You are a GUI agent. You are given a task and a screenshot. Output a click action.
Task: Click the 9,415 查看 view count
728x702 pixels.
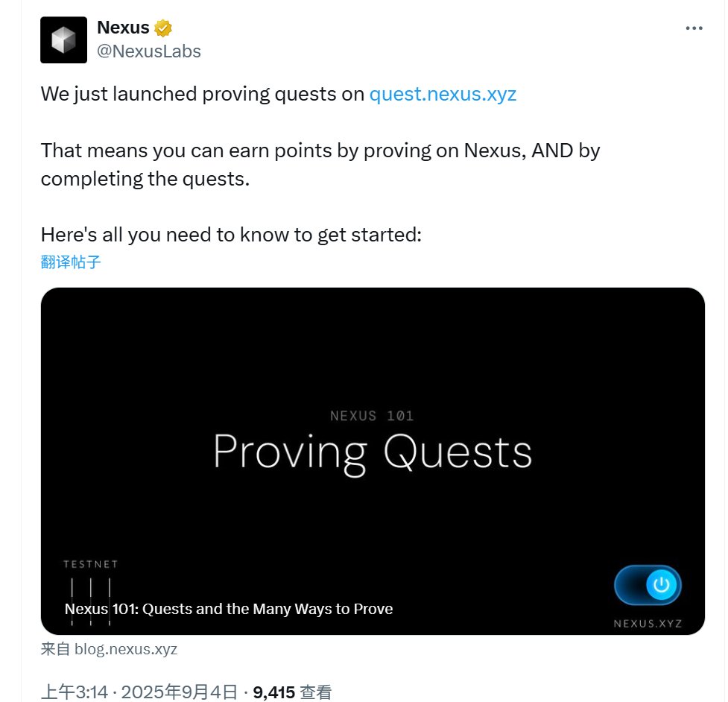tap(291, 692)
